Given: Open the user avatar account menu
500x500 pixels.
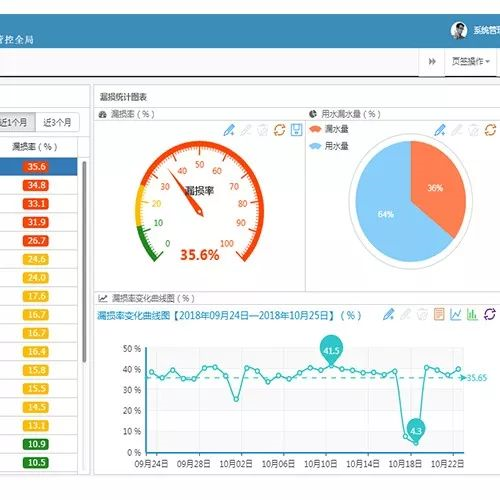Looking at the screenshot, I should coord(459,31).
